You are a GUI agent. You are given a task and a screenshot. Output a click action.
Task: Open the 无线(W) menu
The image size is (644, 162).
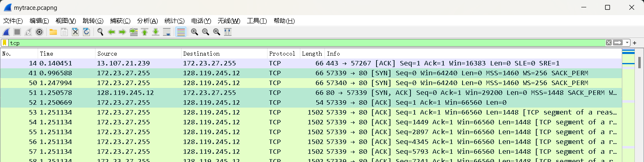click(x=229, y=21)
